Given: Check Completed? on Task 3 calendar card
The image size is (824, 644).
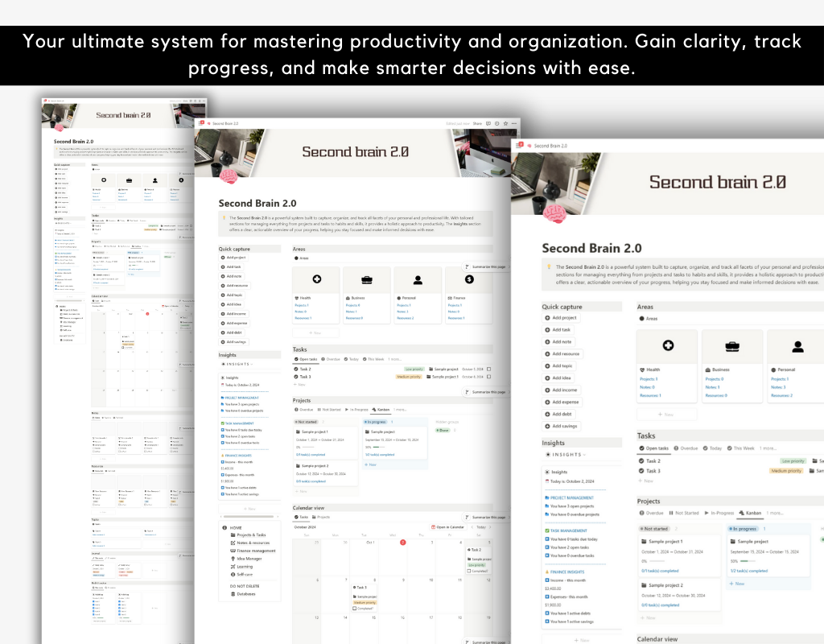Looking at the screenshot, I should (355, 609).
